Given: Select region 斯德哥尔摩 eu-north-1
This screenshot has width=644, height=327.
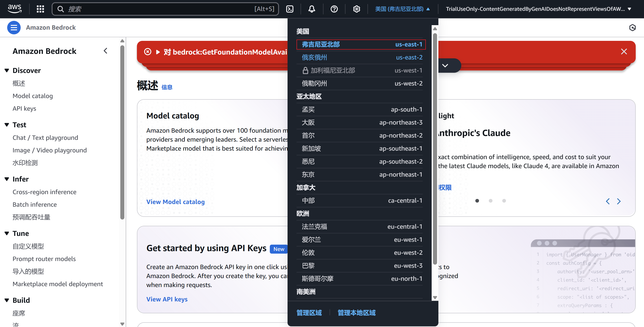Looking at the screenshot, I should pos(360,279).
